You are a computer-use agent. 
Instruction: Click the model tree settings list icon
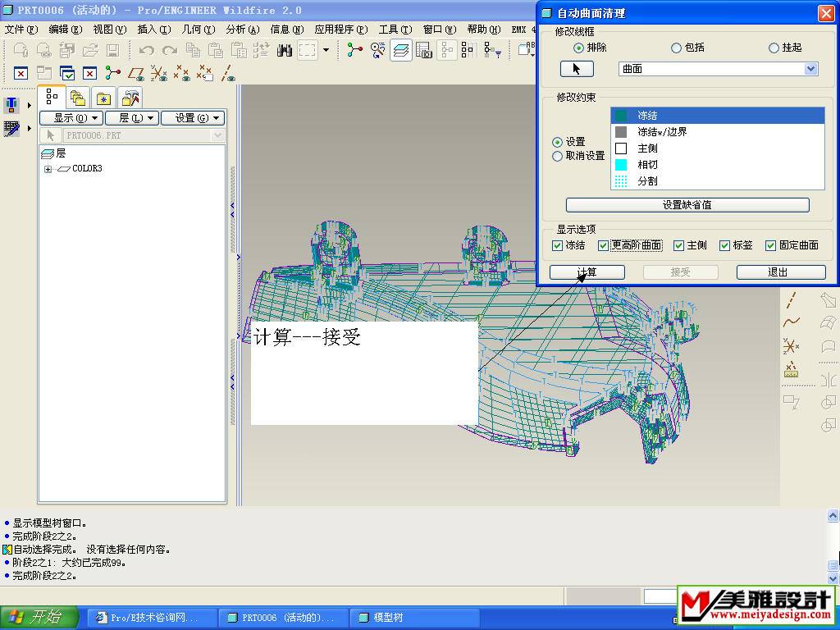[468, 50]
